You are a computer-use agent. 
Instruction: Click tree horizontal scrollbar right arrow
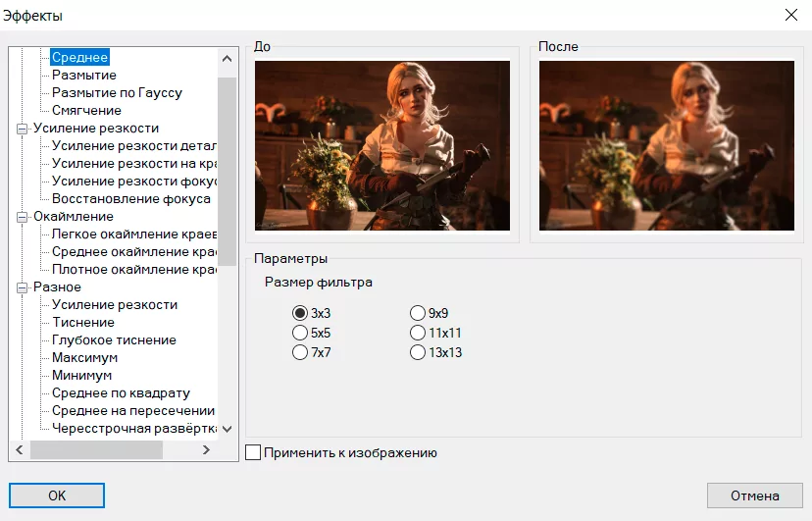click(206, 449)
